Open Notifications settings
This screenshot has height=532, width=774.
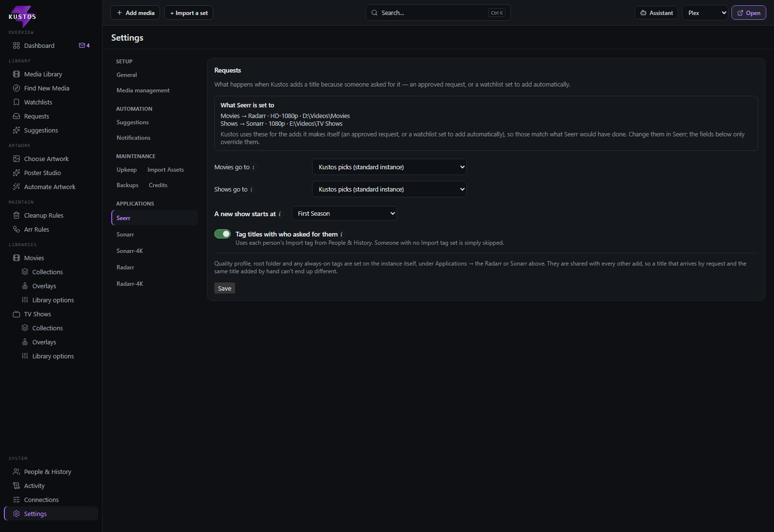pyautogui.click(x=134, y=138)
